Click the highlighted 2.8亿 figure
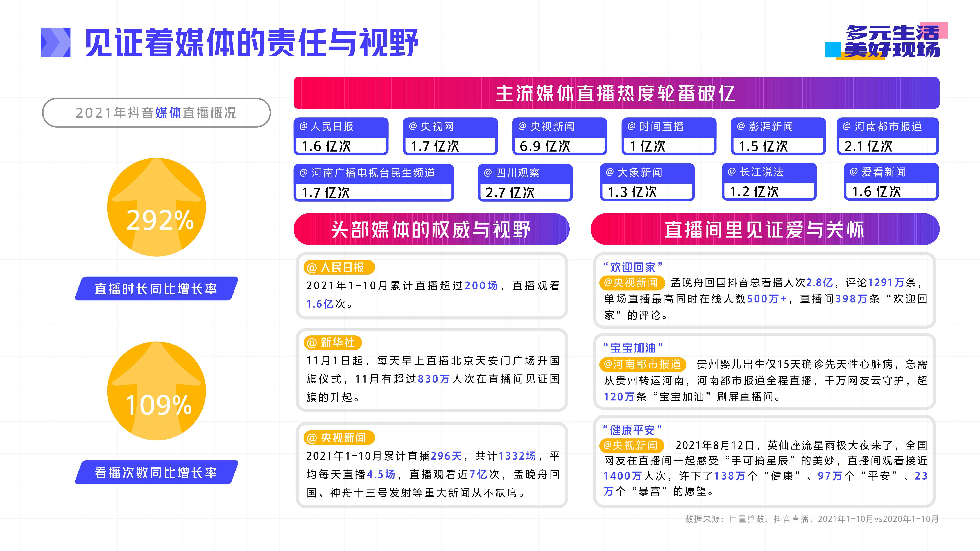Image resolution: width=980 pixels, height=551 pixels. click(x=819, y=282)
